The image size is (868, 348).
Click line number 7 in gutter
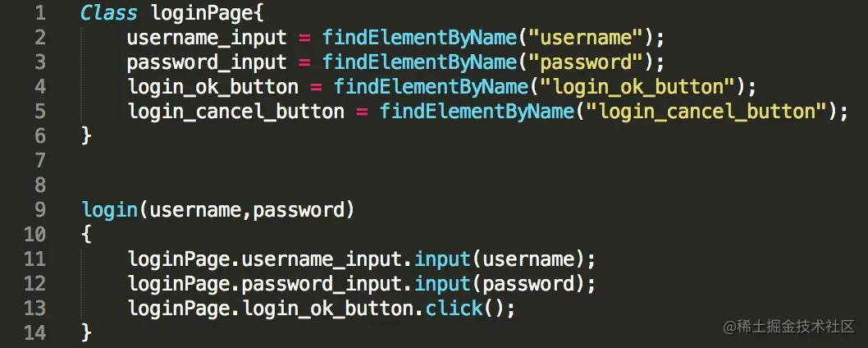coord(40,161)
